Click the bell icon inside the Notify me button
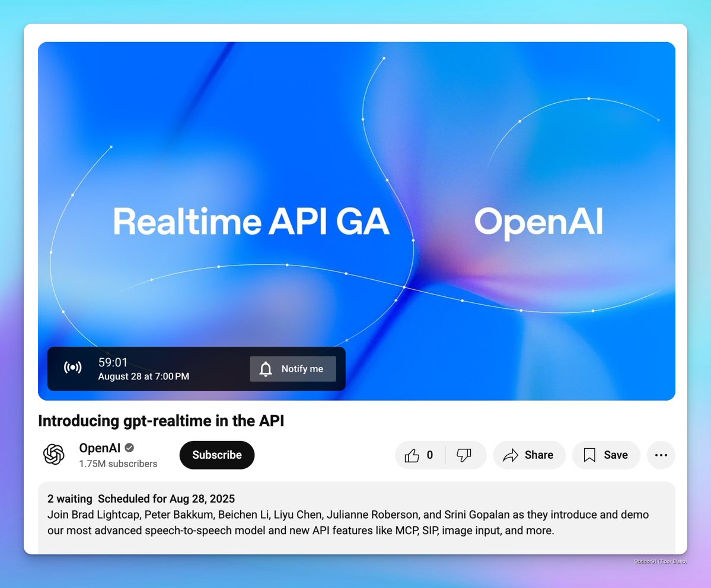The width and height of the screenshot is (711, 588). pos(266,369)
